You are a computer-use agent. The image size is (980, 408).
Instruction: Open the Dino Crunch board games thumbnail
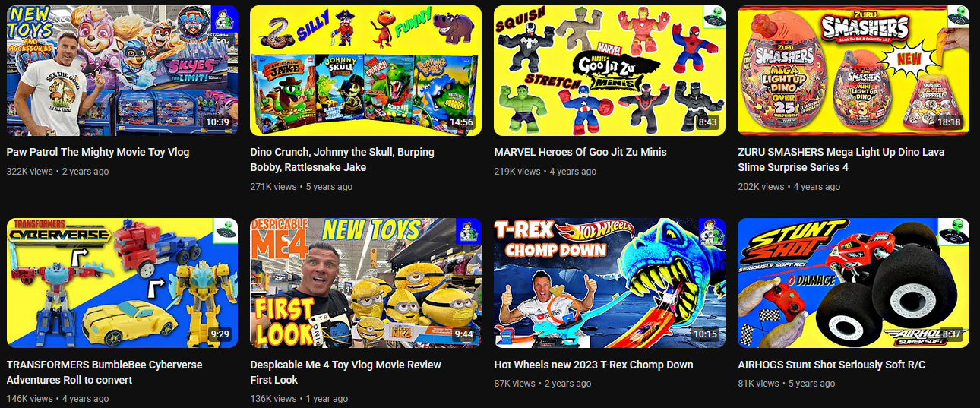(x=365, y=71)
